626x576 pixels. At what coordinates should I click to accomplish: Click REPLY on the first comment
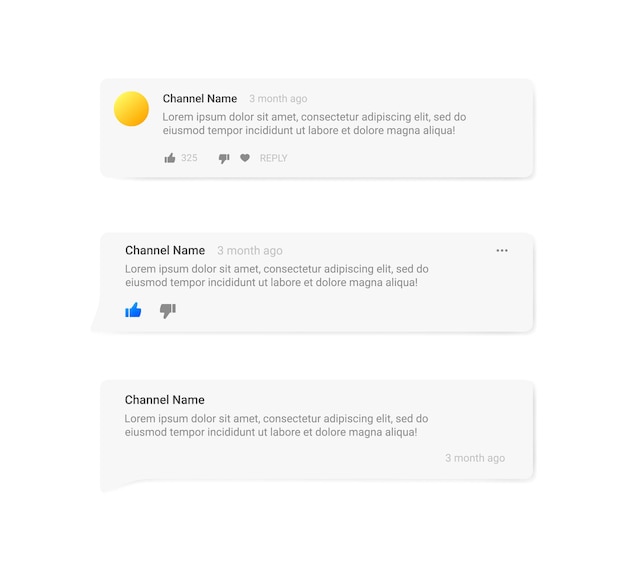coord(273,158)
